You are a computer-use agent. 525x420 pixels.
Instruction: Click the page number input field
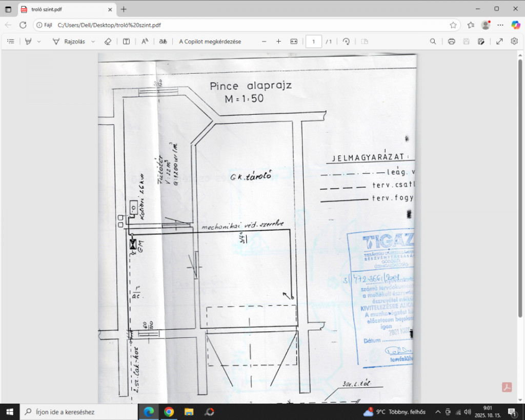313,42
